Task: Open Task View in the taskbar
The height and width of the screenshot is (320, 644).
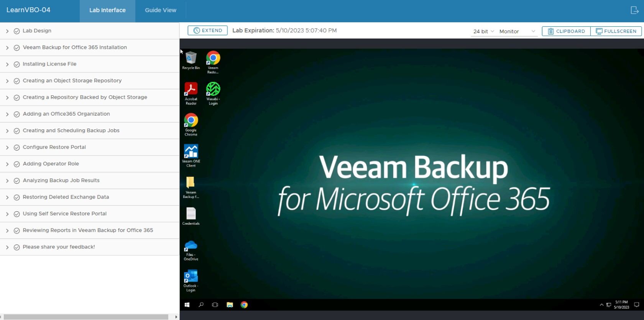Action: point(215,305)
